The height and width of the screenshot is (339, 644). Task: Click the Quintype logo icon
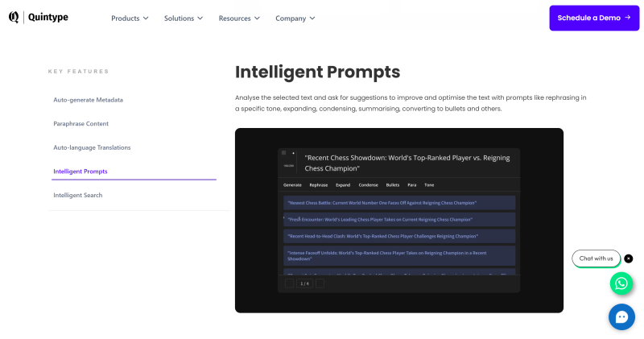[x=14, y=17]
